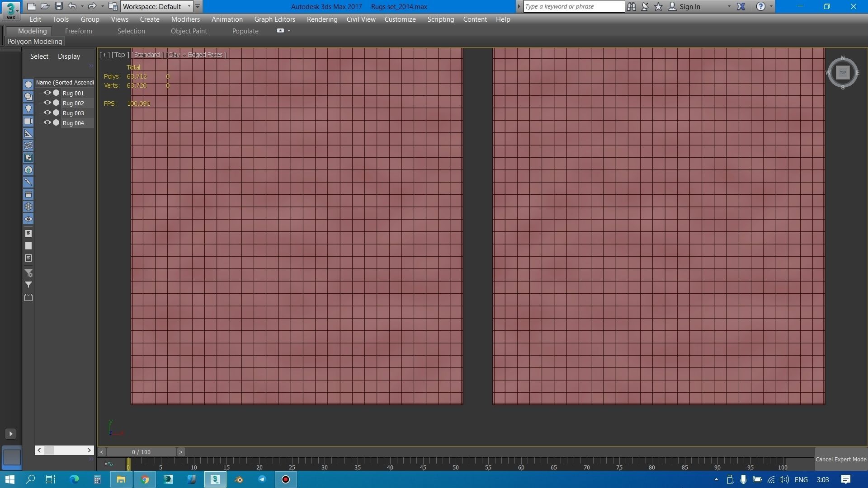Image resolution: width=868 pixels, height=488 pixels.
Task: Click the Display Geometry sphere filter icon
Action: (x=28, y=84)
